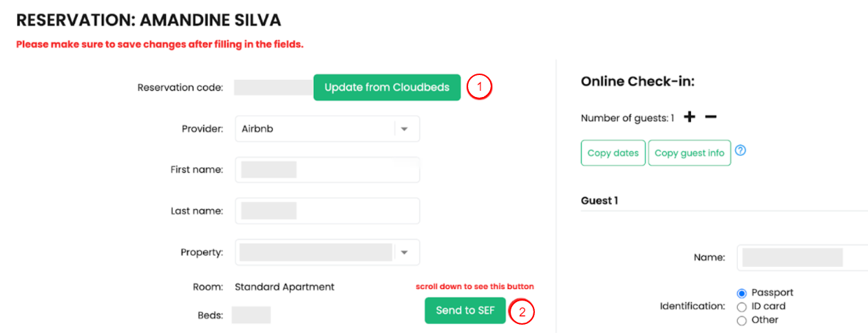Image resolution: width=868 pixels, height=335 pixels.
Task: Click the plus icon to add a guest
Action: point(690,117)
